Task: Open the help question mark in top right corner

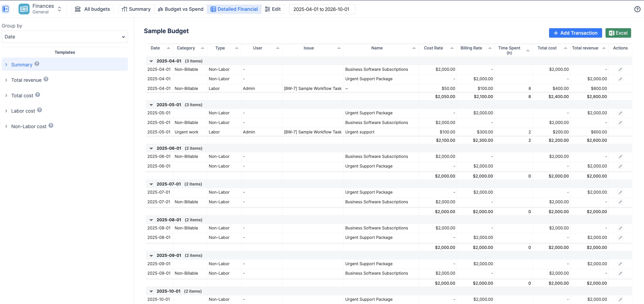Action: coord(638,9)
